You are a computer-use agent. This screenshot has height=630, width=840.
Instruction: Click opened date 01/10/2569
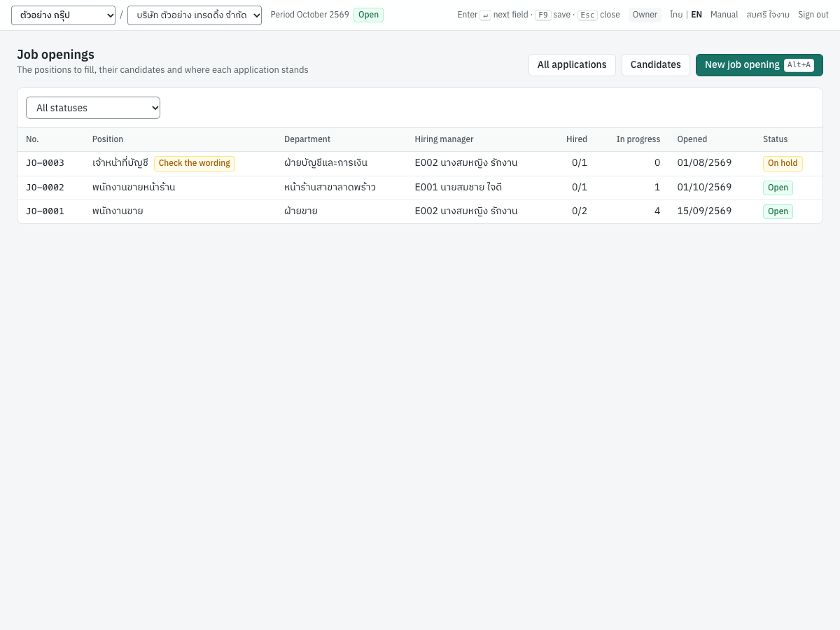(x=704, y=188)
